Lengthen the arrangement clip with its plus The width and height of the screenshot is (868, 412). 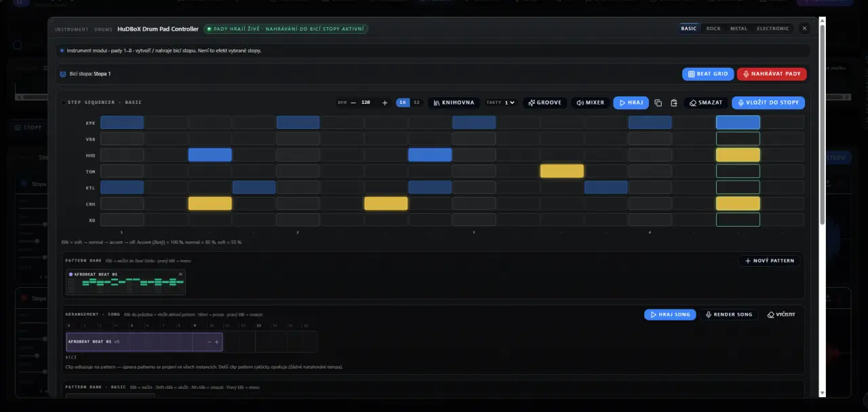217,342
